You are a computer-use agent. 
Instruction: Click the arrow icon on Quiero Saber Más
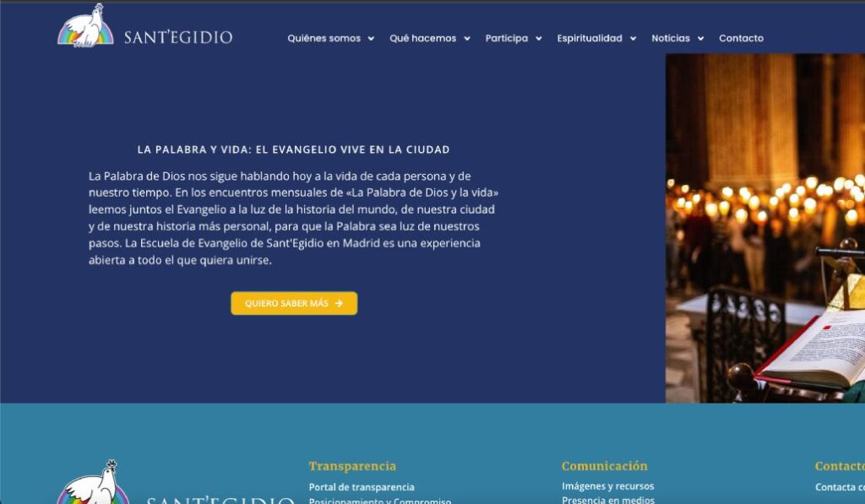click(339, 303)
